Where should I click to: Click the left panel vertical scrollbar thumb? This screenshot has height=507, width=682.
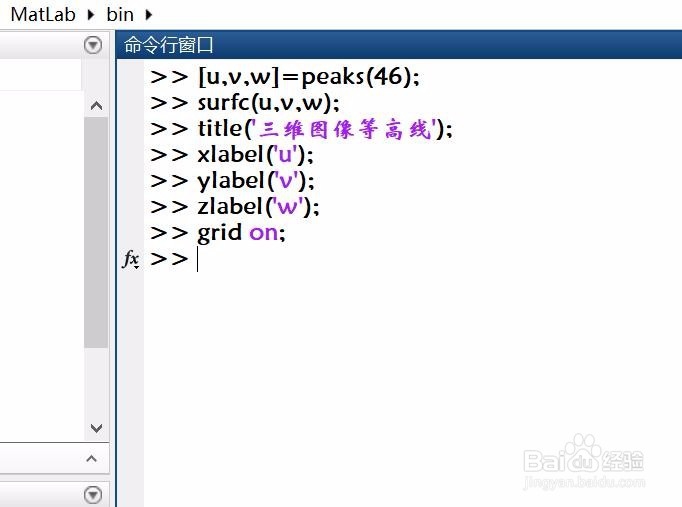pos(96,232)
